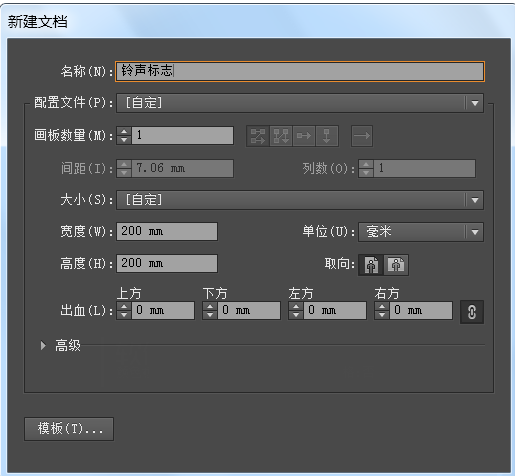The width and height of the screenshot is (515, 476).
Task: Toggle the bleed link chain icon
Action: pyautogui.click(x=472, y=312)
